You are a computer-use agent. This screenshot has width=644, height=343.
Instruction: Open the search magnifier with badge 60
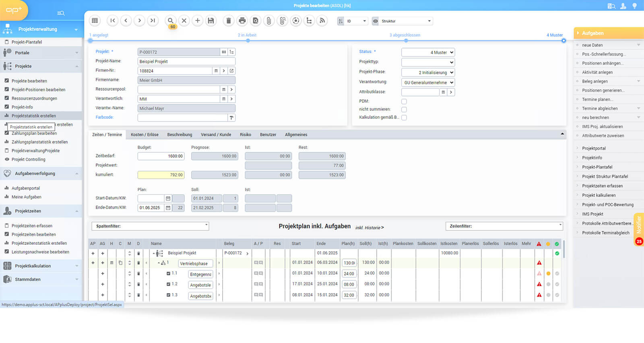tap(171, 21)
